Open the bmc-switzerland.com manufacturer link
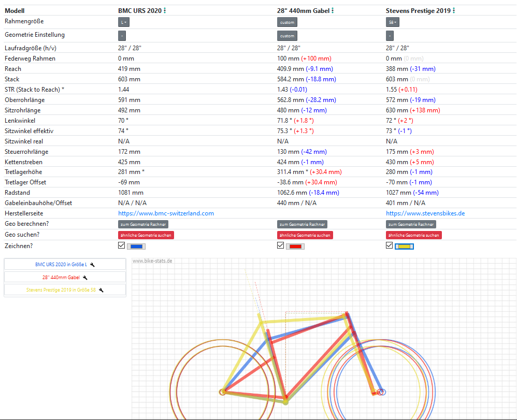 pyautogui.click(x=166, y=213)
